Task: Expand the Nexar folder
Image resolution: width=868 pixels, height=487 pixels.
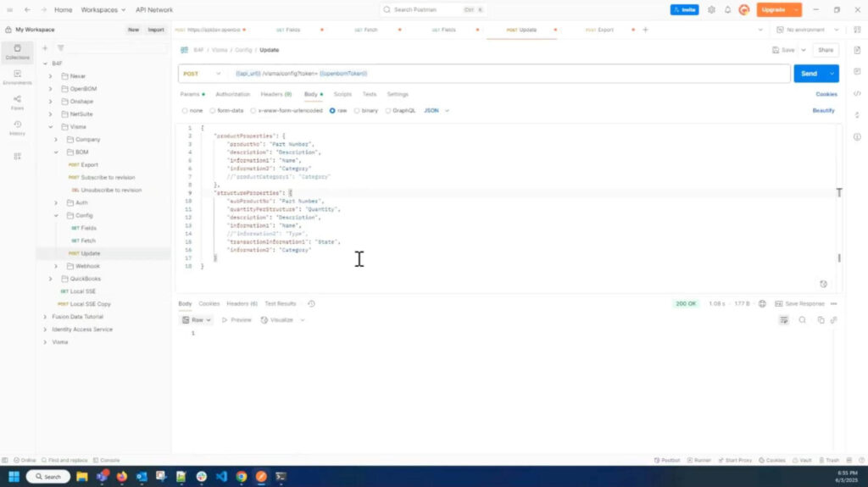Action: [50, 76]
